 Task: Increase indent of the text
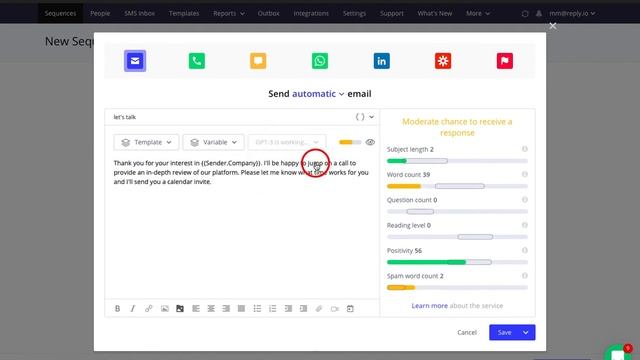pos(303,309)
